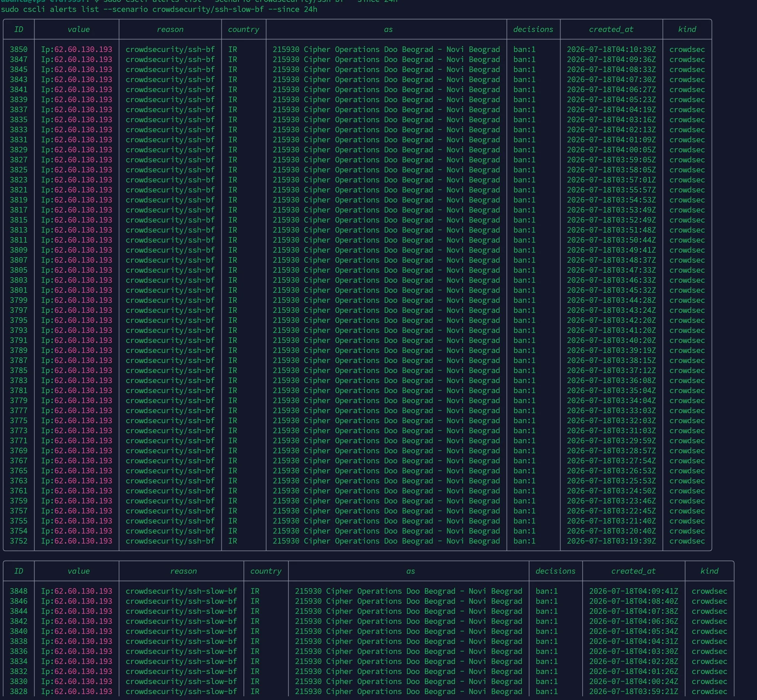Select alert ID 3839

(19, 100)
